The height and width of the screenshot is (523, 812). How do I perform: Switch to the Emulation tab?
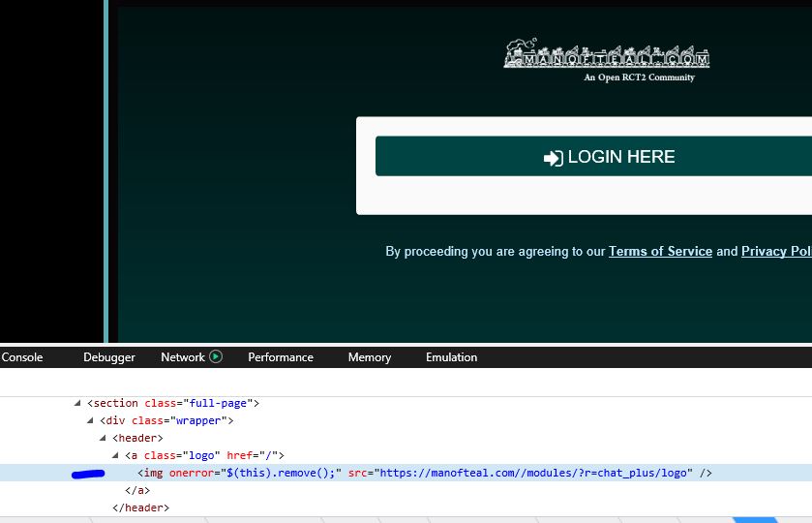click(452, 357)
